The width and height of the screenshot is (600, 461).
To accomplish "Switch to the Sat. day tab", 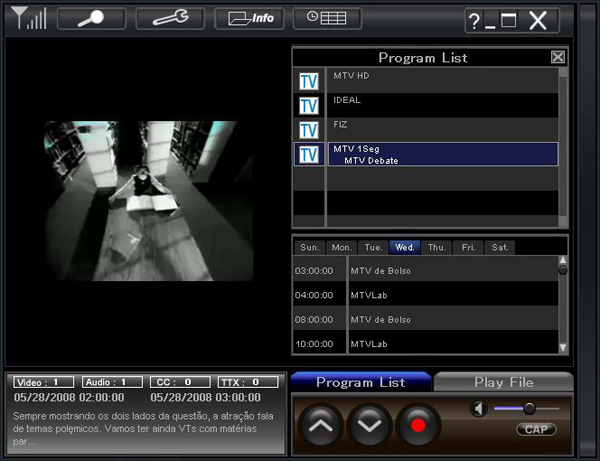I will [500, 248].
